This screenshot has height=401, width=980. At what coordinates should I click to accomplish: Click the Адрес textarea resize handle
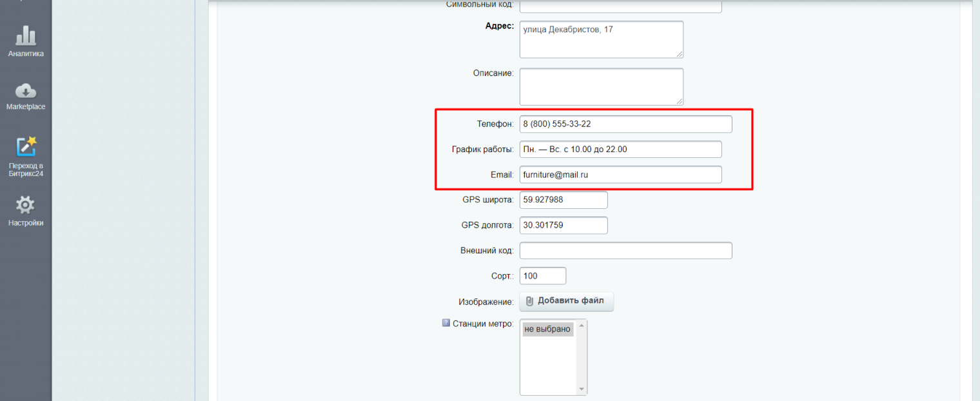[x=679, y=54]
